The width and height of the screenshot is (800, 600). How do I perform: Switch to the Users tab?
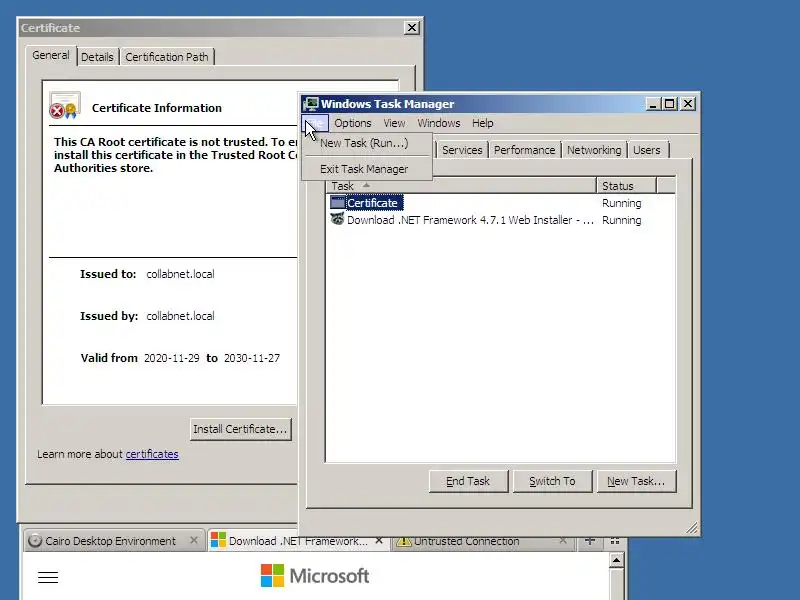[x=647, y=150]
